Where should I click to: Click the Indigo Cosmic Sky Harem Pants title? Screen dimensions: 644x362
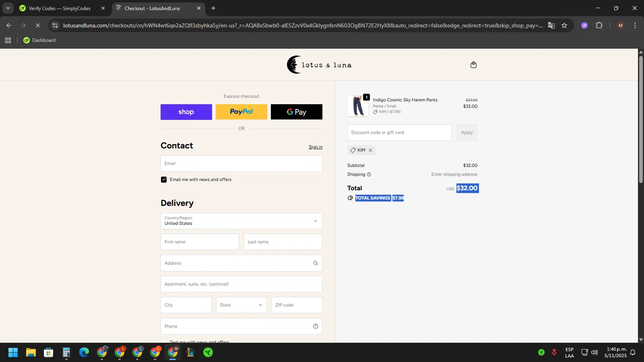405,100
